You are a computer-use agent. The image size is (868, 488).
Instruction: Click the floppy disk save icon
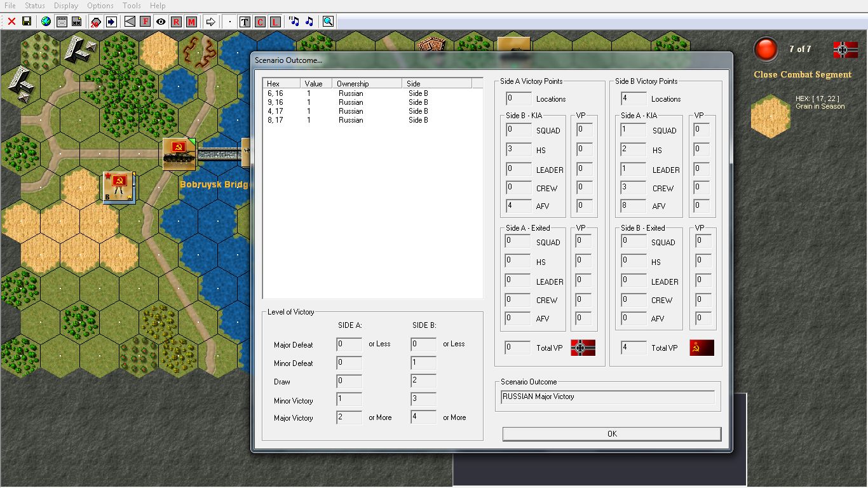pos(27,22)
